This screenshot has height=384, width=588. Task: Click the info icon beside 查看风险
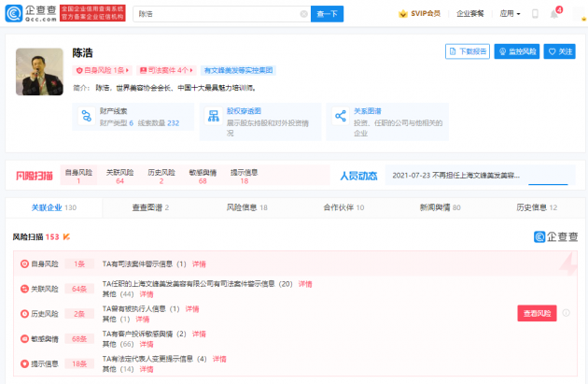point(567,313)
